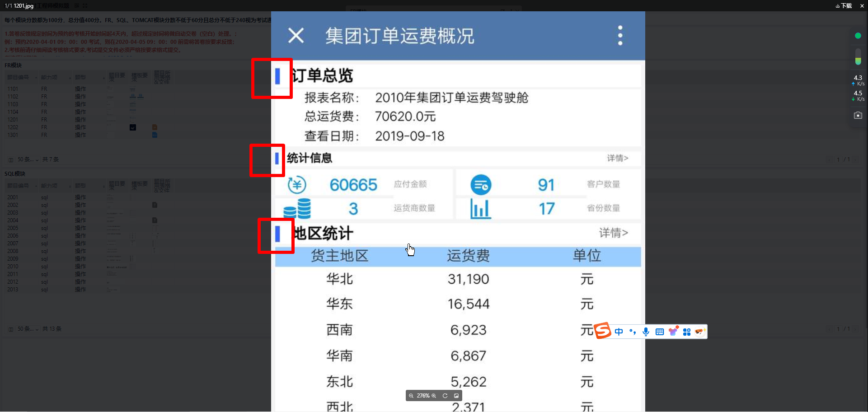Open the 50条 page size dropdown in FR模块
Image resolution: width=868 pixels, height=412 pixels.
[x=28, y=159]
